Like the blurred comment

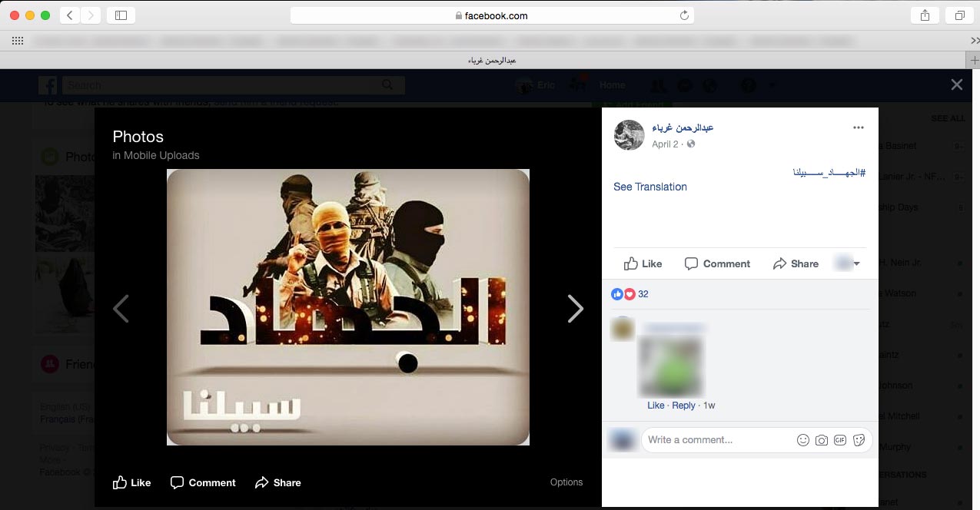pos(656,406)
